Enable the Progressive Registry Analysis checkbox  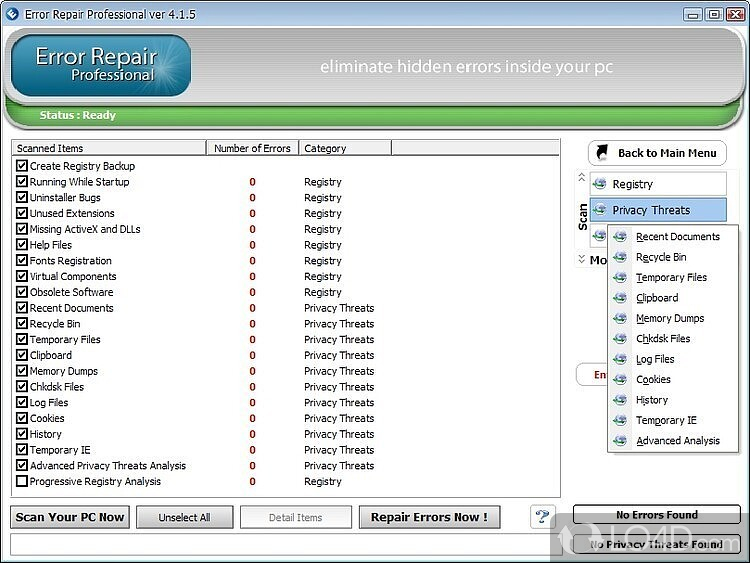pos(22,482)
